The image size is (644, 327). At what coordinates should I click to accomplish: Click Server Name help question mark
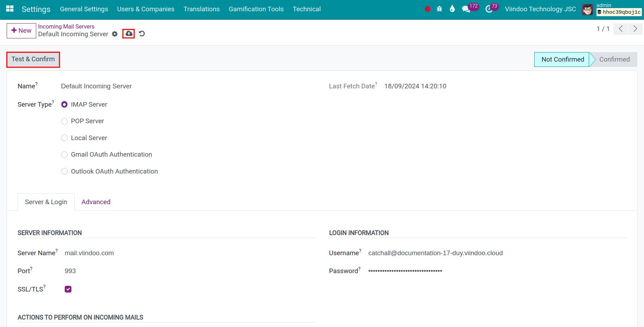pos(57,251)
